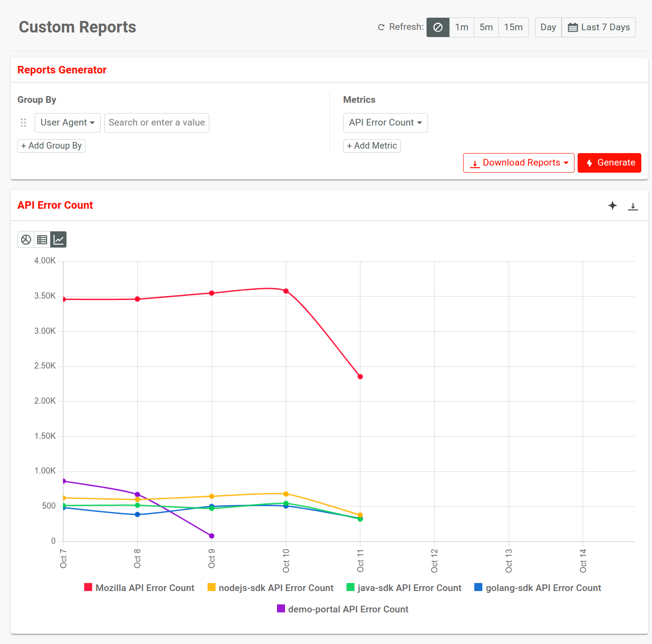Switch chart to pie chart view
652x644 pixels.
(25, 239)
